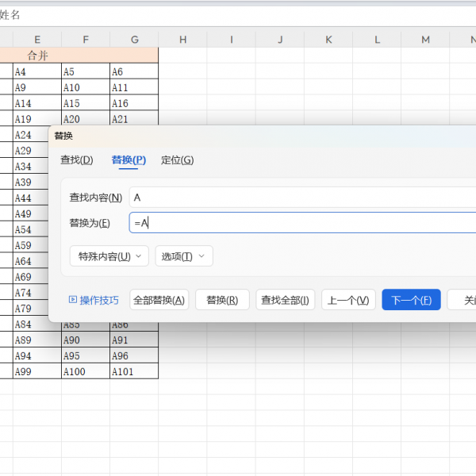The image size is (476, 476).
Task: Click the 替换(R) button
Action: point(222,300)
